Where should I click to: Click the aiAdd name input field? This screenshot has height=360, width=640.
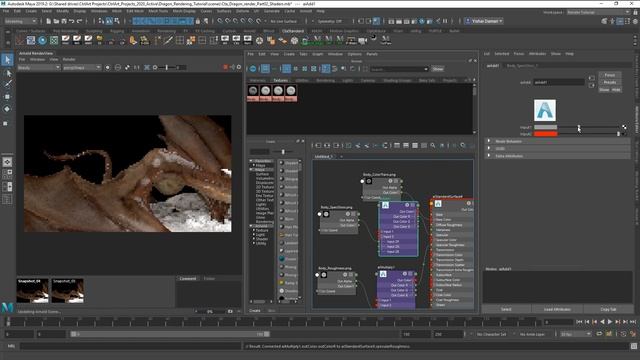(x=559, y=82)
